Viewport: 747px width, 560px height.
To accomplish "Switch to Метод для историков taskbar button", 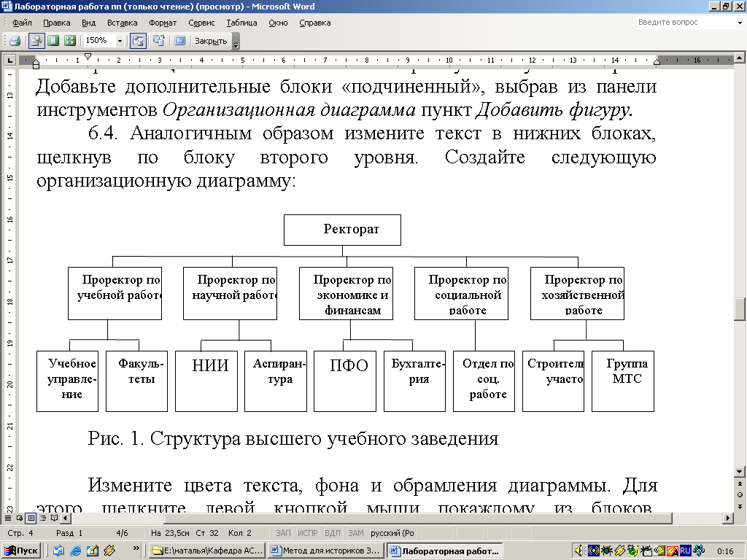I will (x=326, y=551).
